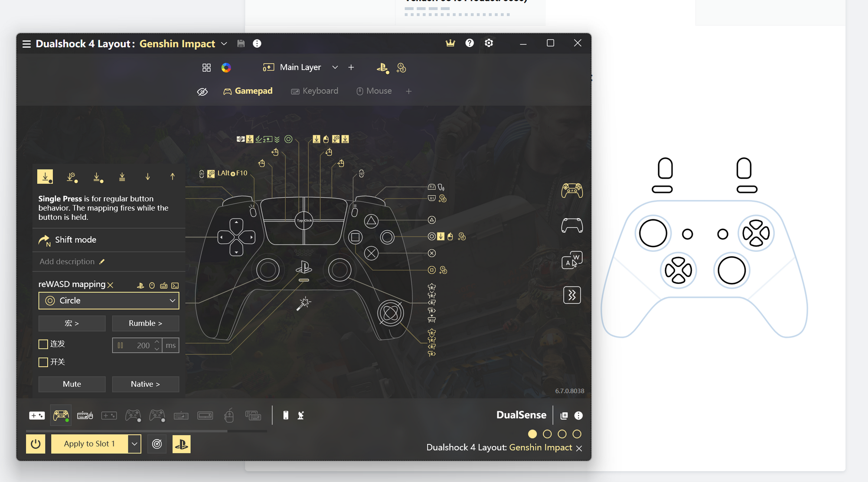Click the Mute button
This screenshot has width=868, height=482.
click(72, 384)
